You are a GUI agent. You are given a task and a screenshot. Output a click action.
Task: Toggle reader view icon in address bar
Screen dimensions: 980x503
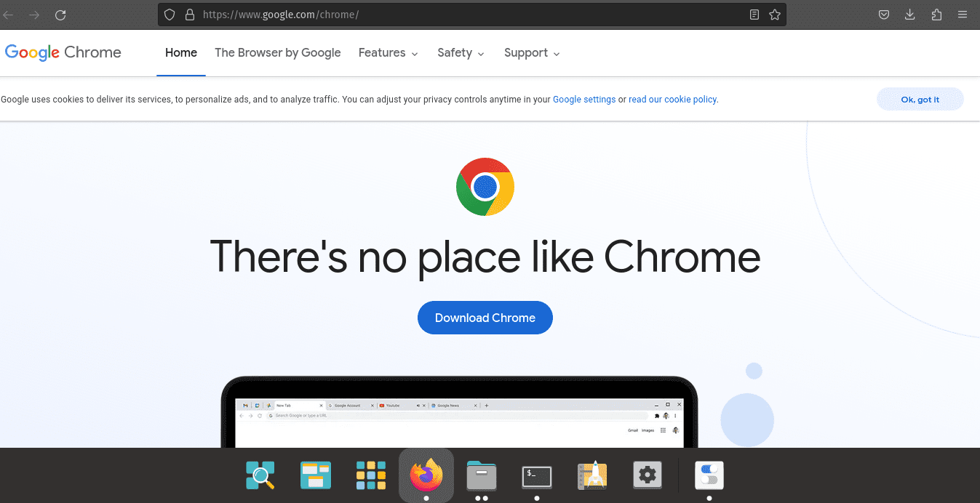pos(754,15)
